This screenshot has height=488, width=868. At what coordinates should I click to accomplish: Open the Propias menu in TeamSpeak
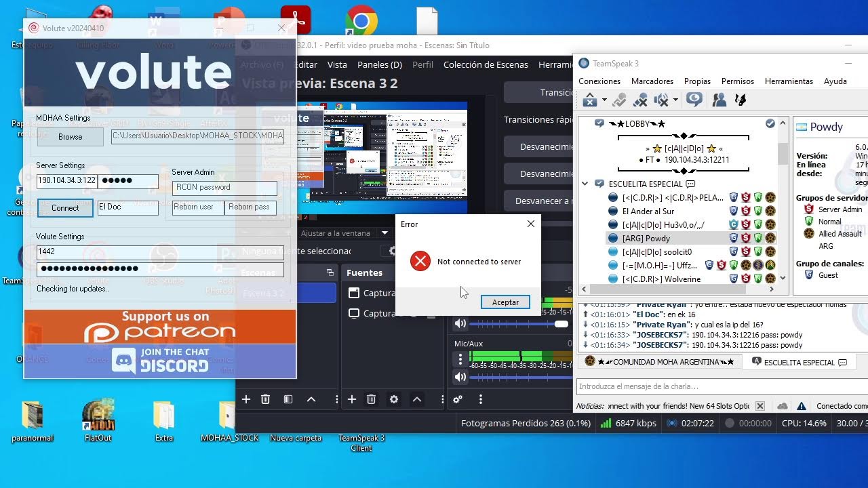[x=697, y=81]
